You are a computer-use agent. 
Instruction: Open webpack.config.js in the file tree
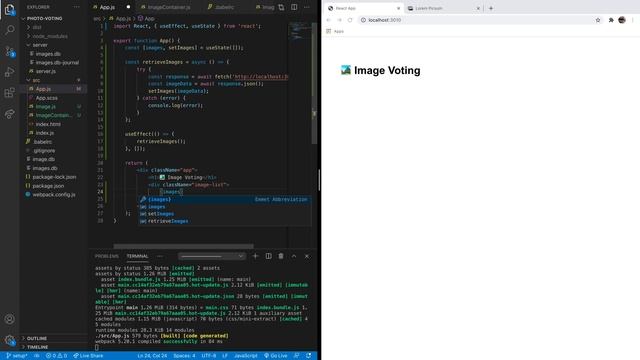click(54, 195)
